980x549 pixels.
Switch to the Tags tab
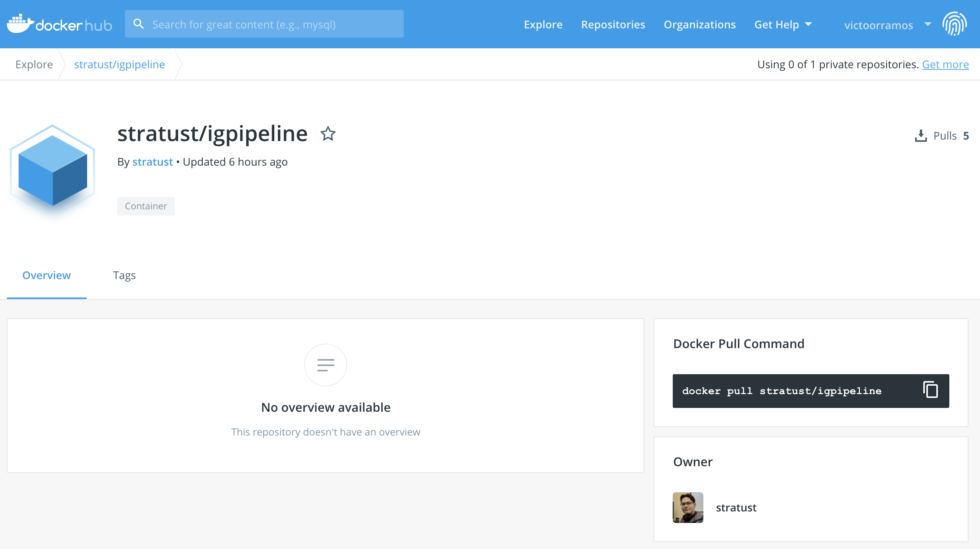pyautogui.click(x=124, y=275)
